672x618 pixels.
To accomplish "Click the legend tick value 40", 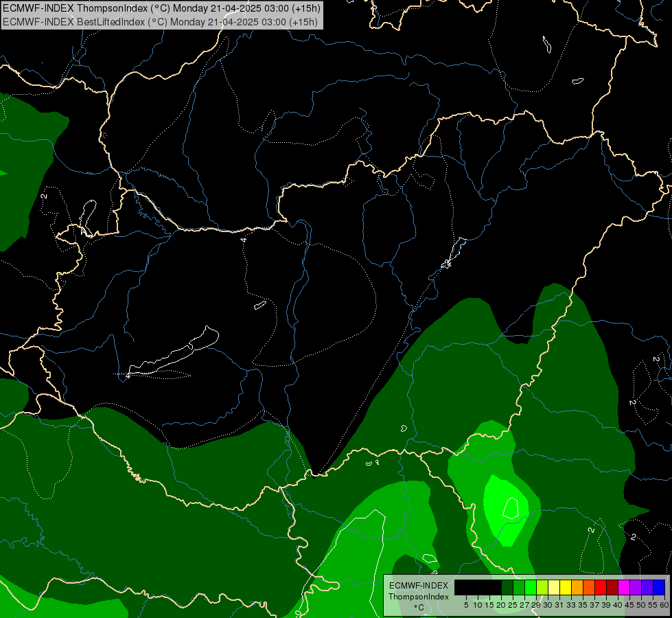I will click(618, 605).
